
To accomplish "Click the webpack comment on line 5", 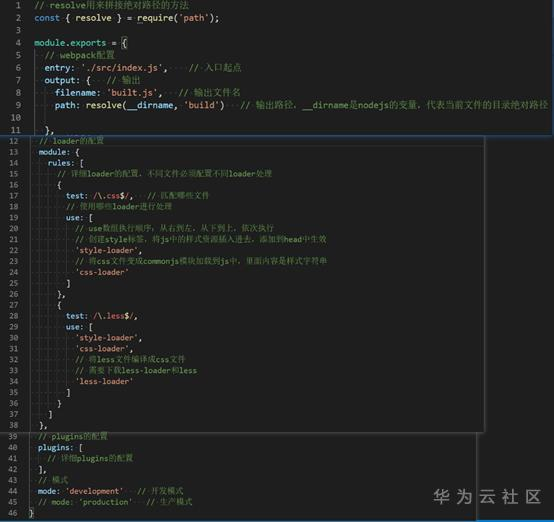I will click(79, 55).
